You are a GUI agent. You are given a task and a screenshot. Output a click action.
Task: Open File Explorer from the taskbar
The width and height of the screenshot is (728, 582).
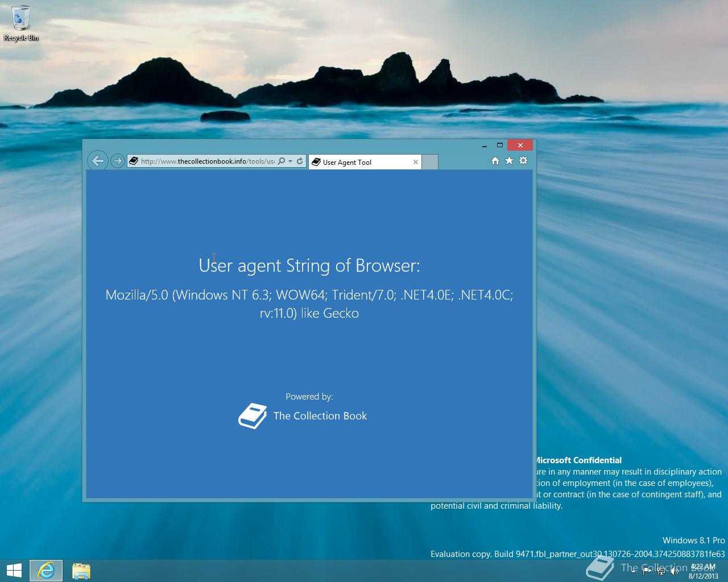(81, 571)
